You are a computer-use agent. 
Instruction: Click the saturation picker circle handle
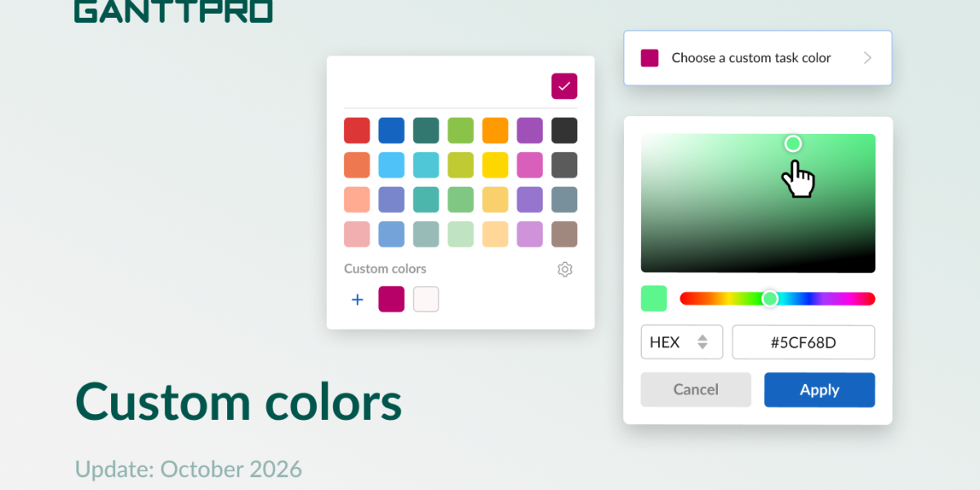point(793,144)
